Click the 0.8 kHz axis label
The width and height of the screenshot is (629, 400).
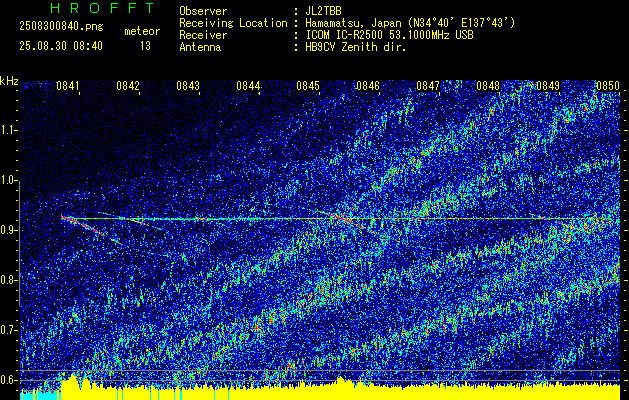pyautogui.click(x=8, y=280)
